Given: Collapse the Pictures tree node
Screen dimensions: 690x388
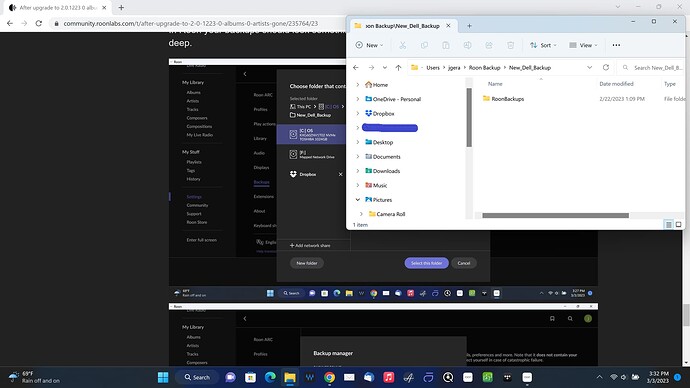Looking at the screenshot, I should click(x=357, y=200).
